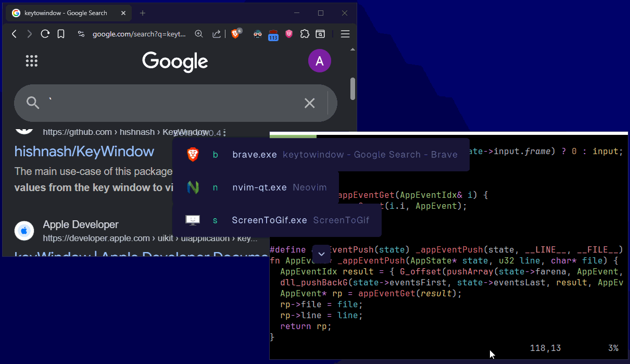Open the three-dot options beside GitHub result
The width and height of the screenshot is (630, 364).
(224, 133)
